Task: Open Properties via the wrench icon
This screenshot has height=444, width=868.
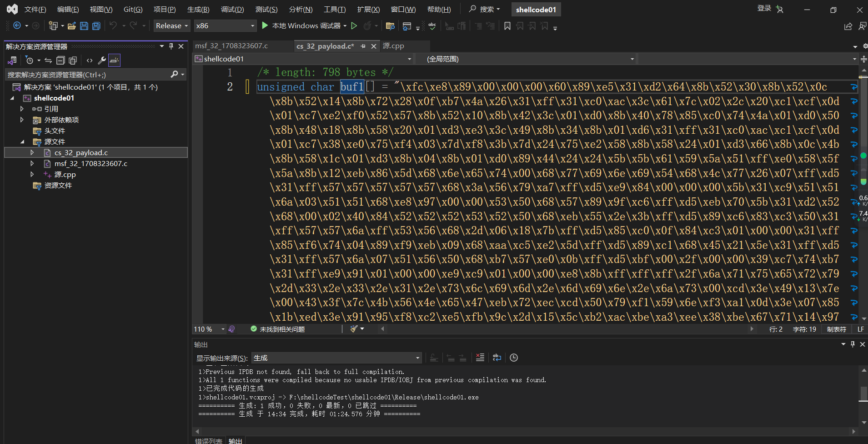Action: pyautogui.click(x=101, y=60)
